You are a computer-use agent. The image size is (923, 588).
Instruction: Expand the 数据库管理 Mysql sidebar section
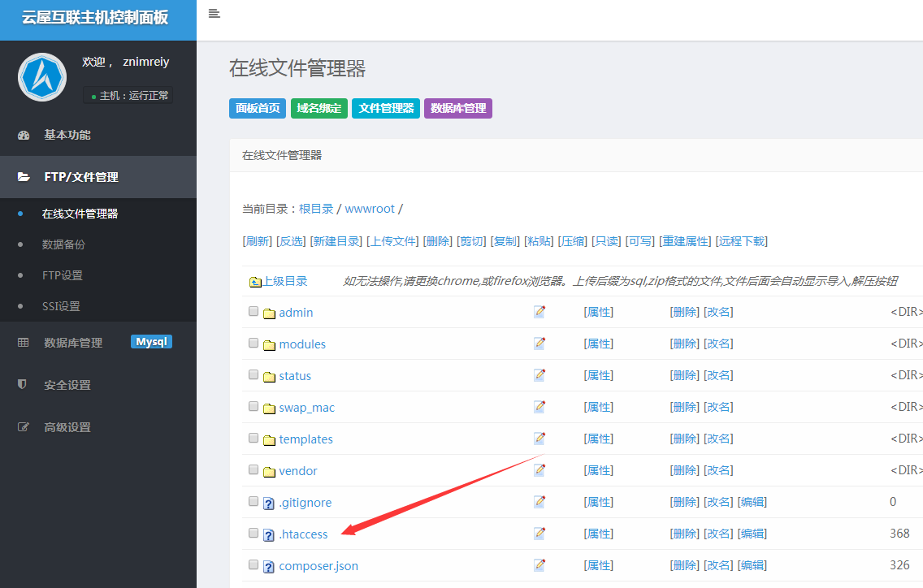coord(73,343)
